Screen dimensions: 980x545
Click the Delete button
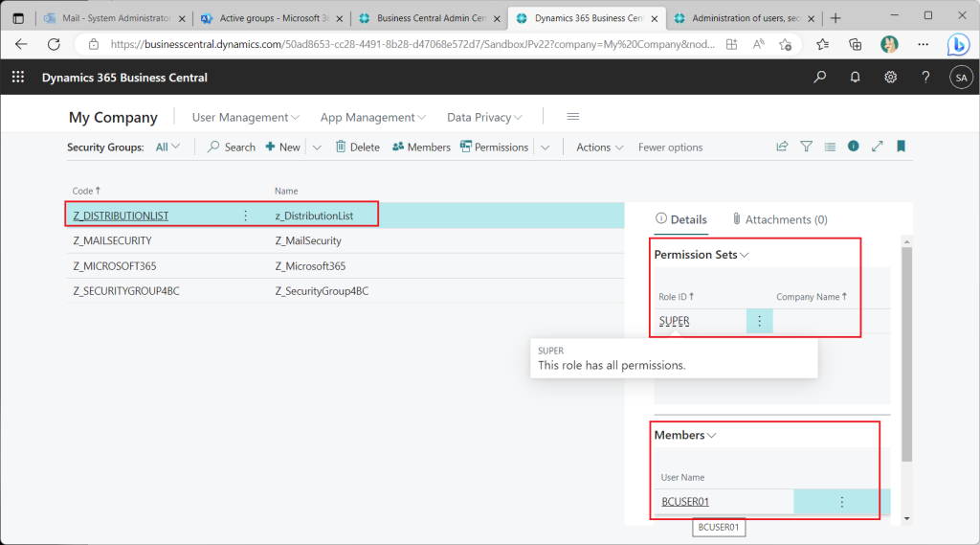coord(356,148)
